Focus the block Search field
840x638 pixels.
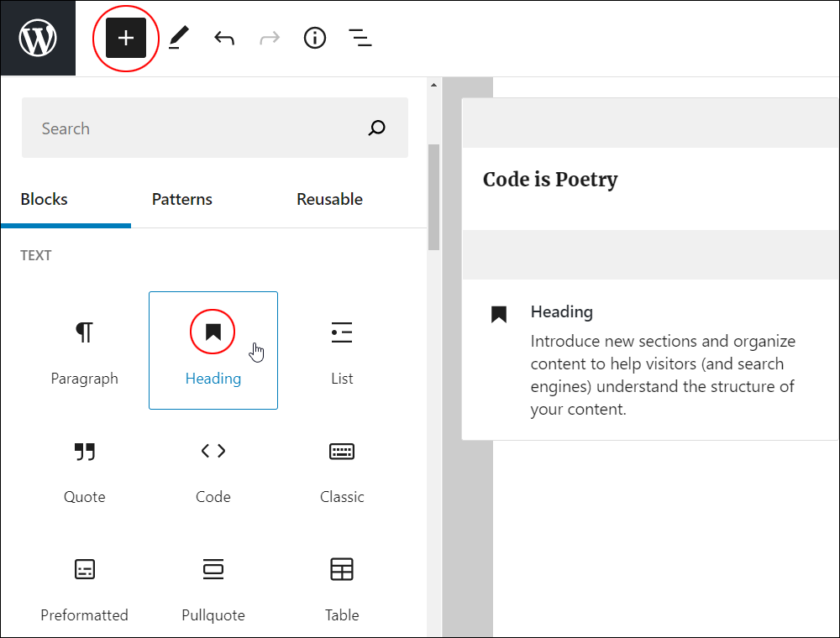point(215,128)
